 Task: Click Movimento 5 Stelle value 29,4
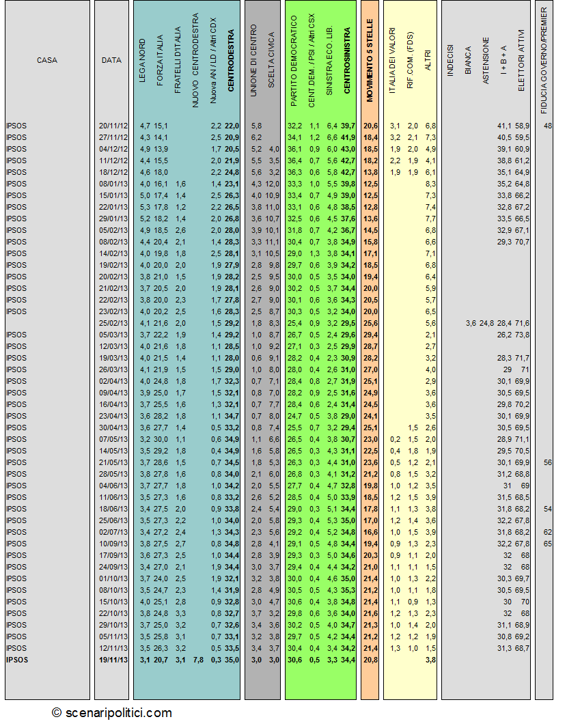pyautogui.click(x=370, y=335)
